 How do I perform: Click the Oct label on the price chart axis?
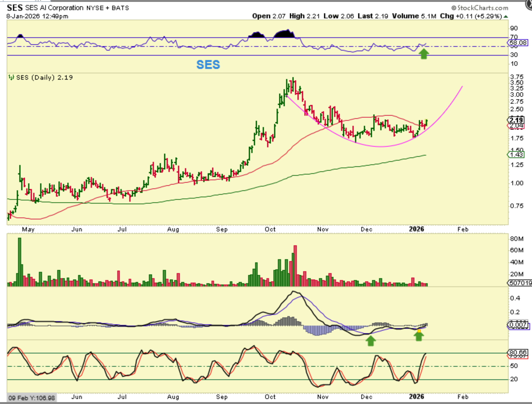270,230
